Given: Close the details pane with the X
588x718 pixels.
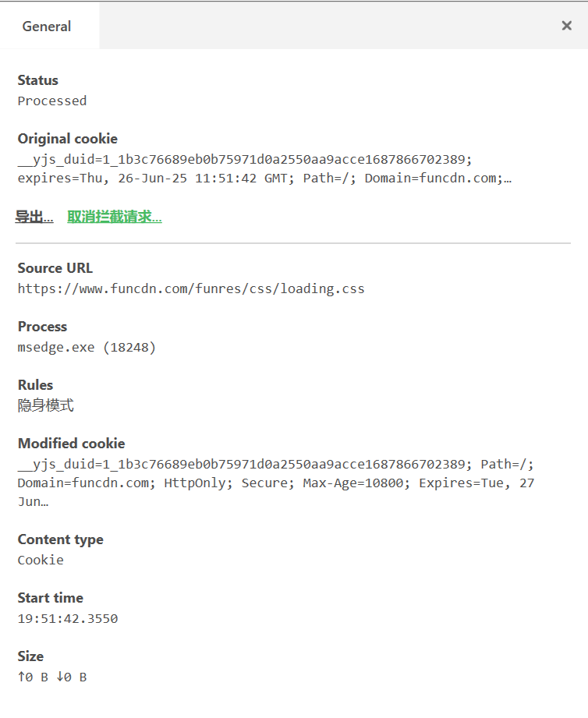Looking at the screenshot, I should [567, 25].
